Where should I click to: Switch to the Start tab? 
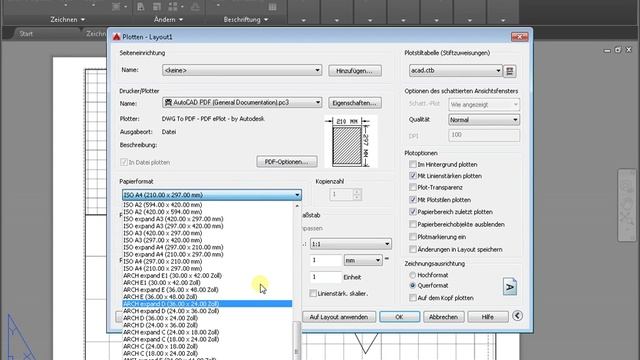tap(26, 34)
